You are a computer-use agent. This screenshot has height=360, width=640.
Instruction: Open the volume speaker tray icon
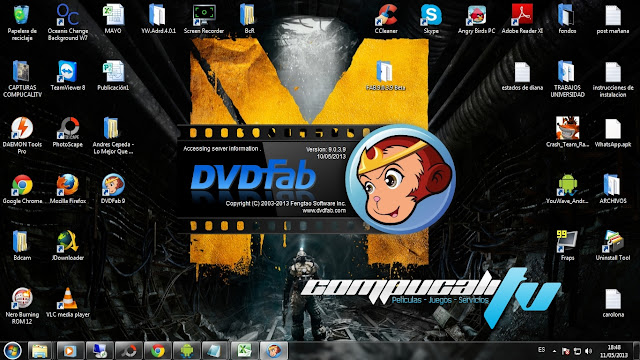pos(588,351)
